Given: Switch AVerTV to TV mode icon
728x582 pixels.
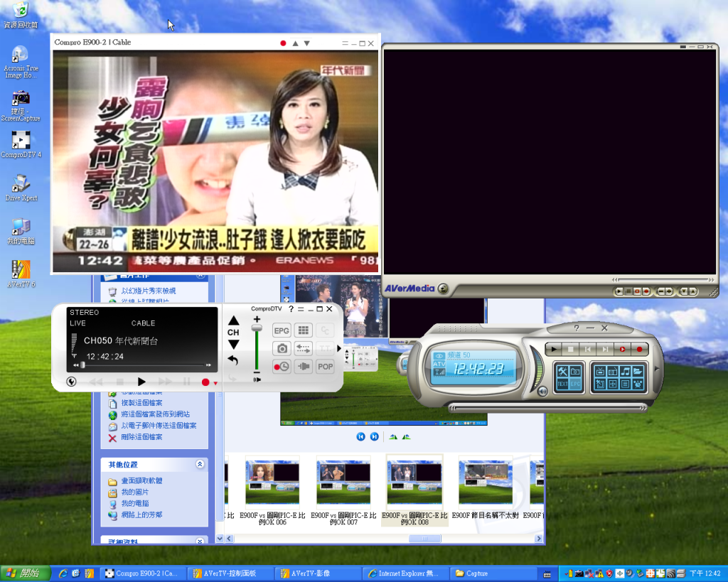Looking at the screenshot, I should [x=600, y=371].
